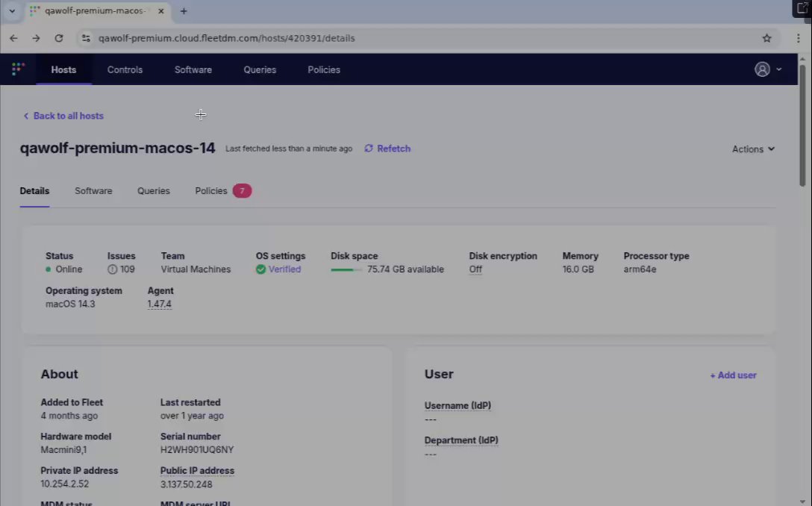
Task: Click the 16.0 GB memory value
Action: pos(578,269)
